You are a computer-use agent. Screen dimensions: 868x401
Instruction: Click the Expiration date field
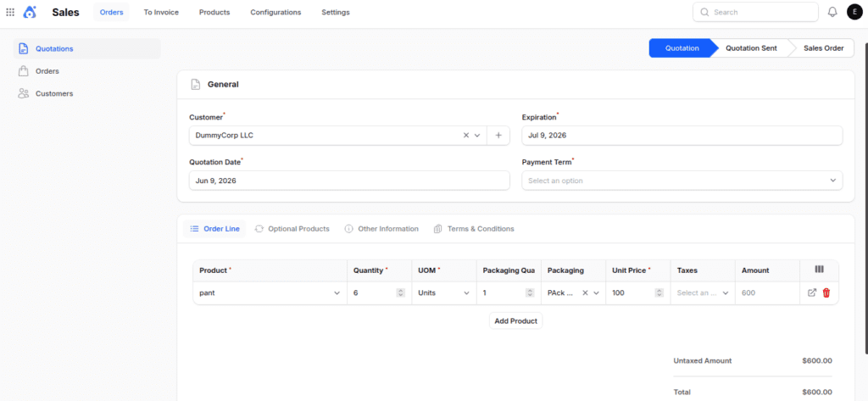coord(682,135)
